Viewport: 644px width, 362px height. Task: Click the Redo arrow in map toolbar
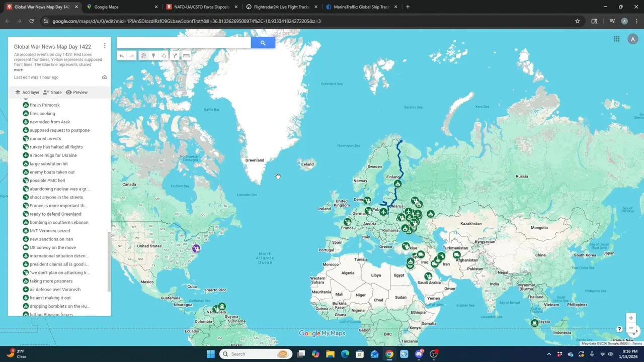tap(132, 56)
